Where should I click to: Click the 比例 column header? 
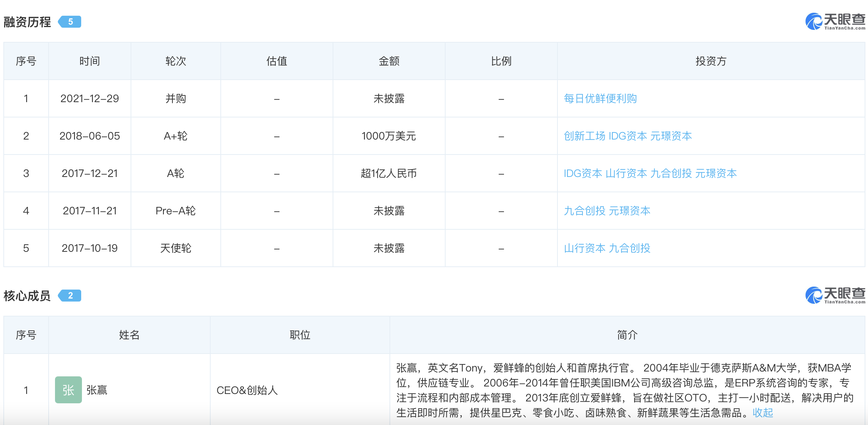pyautogui.click(x=501, y=61)
